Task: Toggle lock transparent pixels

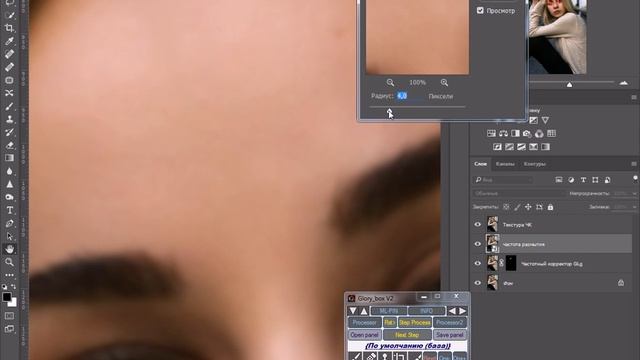Action: click(x=506, y=207)
